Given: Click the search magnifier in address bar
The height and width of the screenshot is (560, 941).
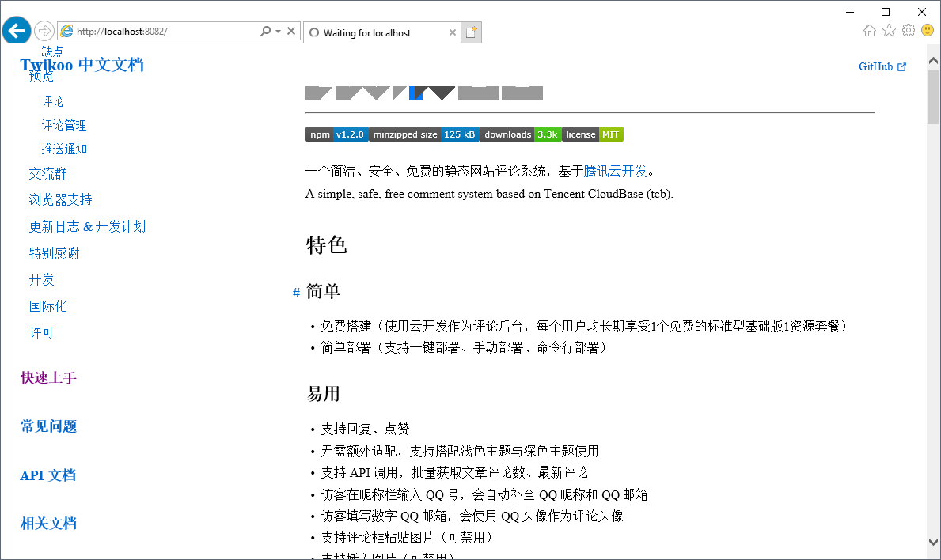Looking at the screenshot, I should coord(265,31).
